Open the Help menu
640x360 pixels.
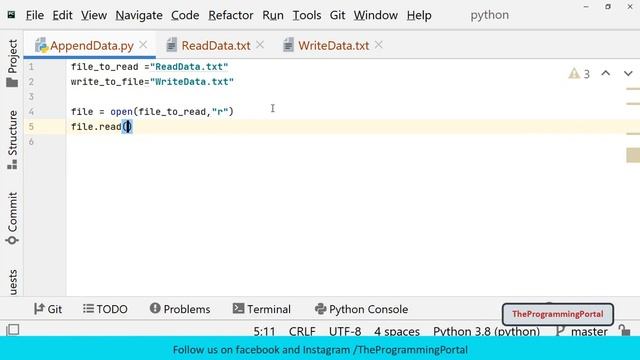click(419, 15)
